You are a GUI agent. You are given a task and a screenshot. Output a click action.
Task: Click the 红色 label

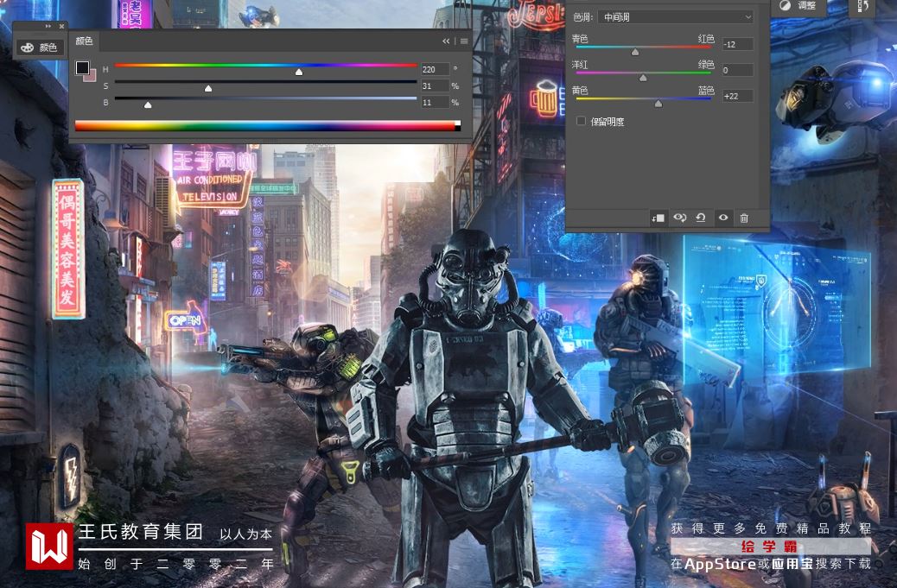point(706,38)
